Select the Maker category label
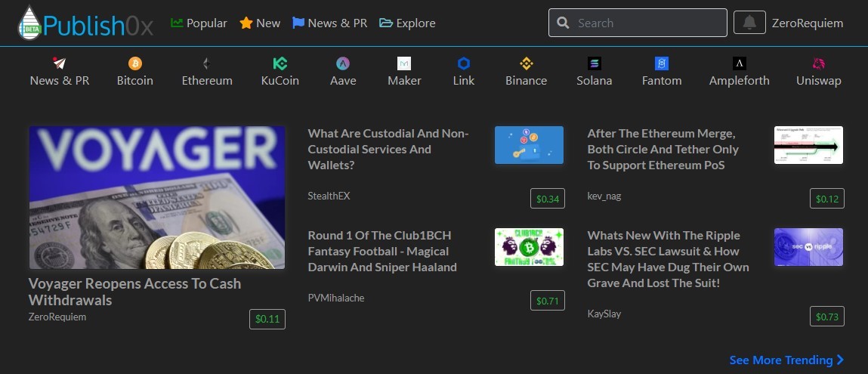Screen dimensions: 868x374 pos(404,81)
